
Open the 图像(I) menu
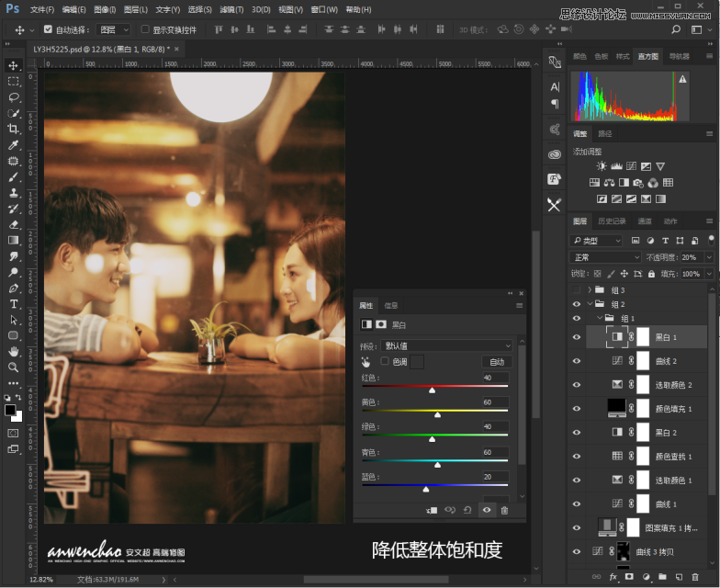tap(105, 9)
